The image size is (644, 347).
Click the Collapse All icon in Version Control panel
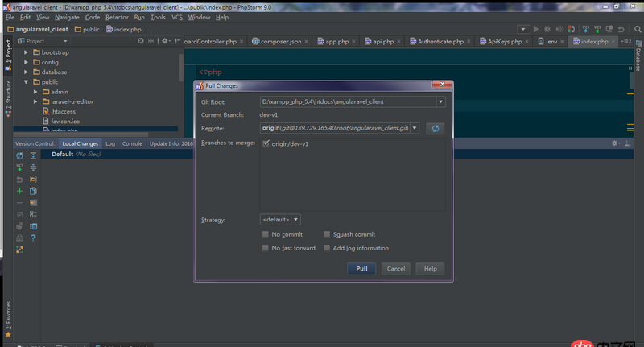pos(33,167)
